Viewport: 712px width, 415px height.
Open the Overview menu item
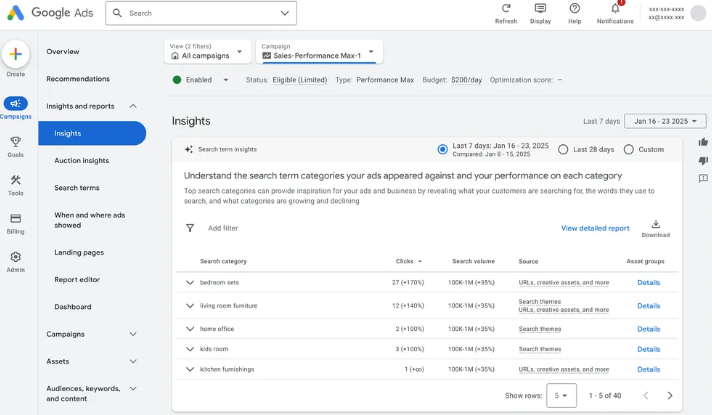point(63,51)
